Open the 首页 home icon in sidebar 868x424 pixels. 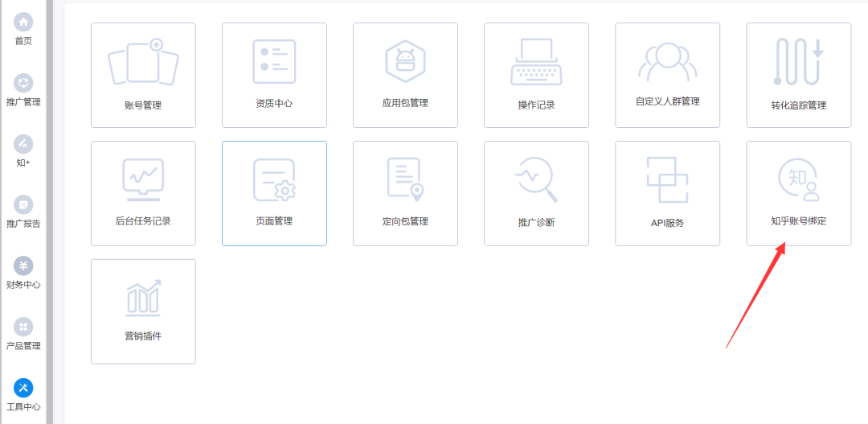[23, 23]
